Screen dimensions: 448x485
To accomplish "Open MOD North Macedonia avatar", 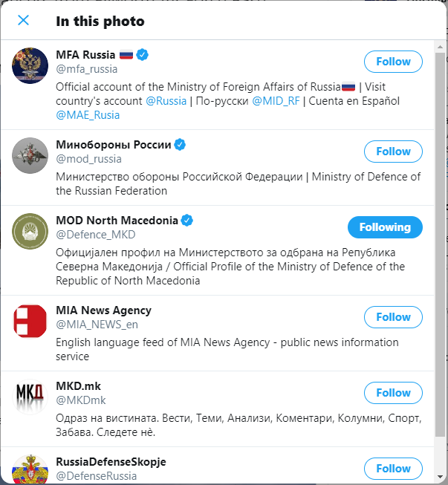I will tap(30, 232).
